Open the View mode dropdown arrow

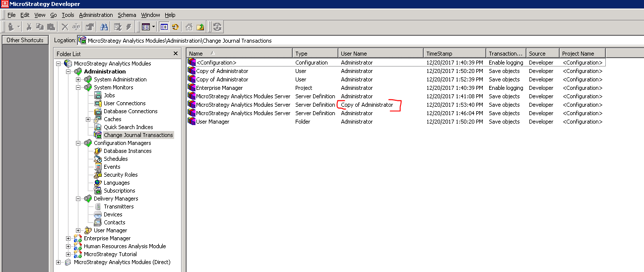[x=153, y=27]
